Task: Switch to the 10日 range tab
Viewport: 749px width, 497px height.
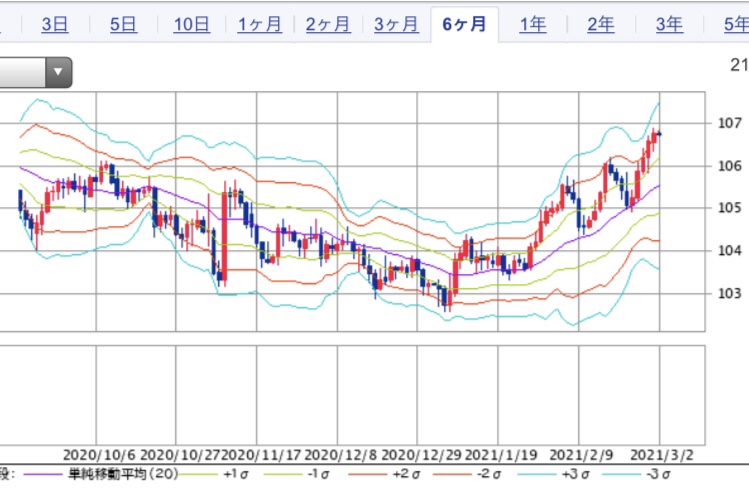Action: pos(192,24)
